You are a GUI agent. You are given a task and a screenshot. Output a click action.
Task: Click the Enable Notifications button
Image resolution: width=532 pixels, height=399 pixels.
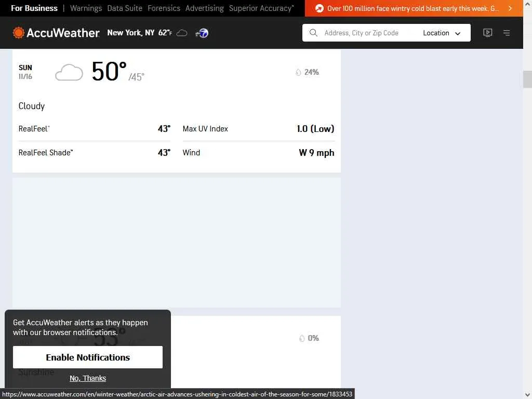[88, 357]
